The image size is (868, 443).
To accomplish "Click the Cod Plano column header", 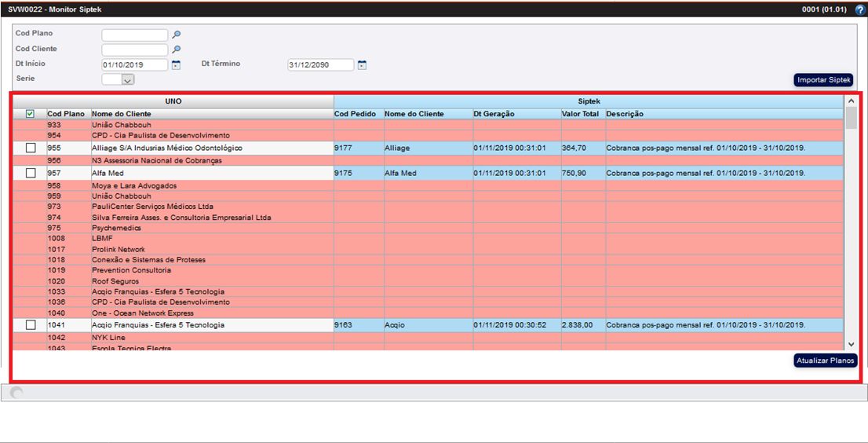I will click(x=66, y=114).
